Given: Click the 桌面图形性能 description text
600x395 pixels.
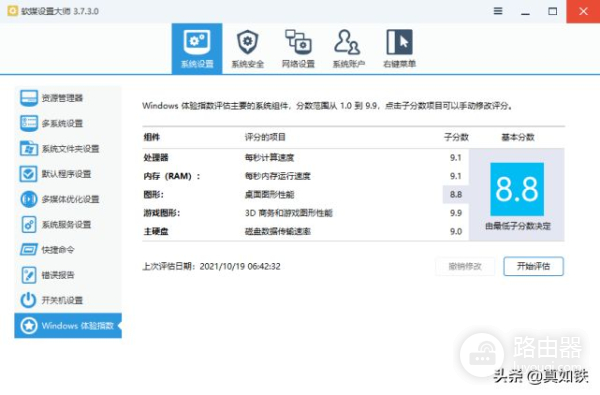Looking at the screenshot, I should pyautogui.click(x=269, y=194).
